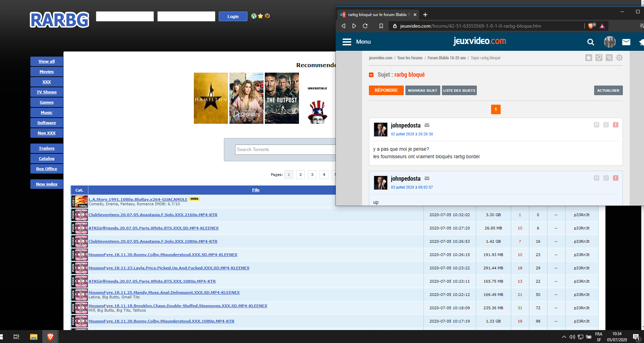Click the yellow star icon next to Login
Viewport: 644px width, 343px height.
[x=260, y=16]
